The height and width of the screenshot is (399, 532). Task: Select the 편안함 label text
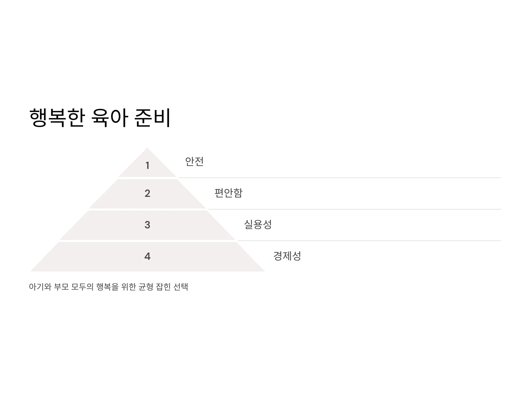click(229, 193)
